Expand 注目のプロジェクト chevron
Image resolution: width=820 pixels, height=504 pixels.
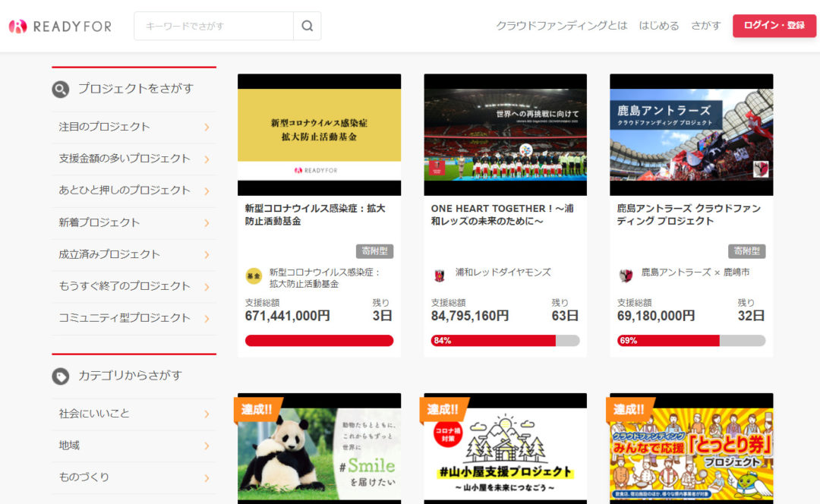(x=207, y=127)
